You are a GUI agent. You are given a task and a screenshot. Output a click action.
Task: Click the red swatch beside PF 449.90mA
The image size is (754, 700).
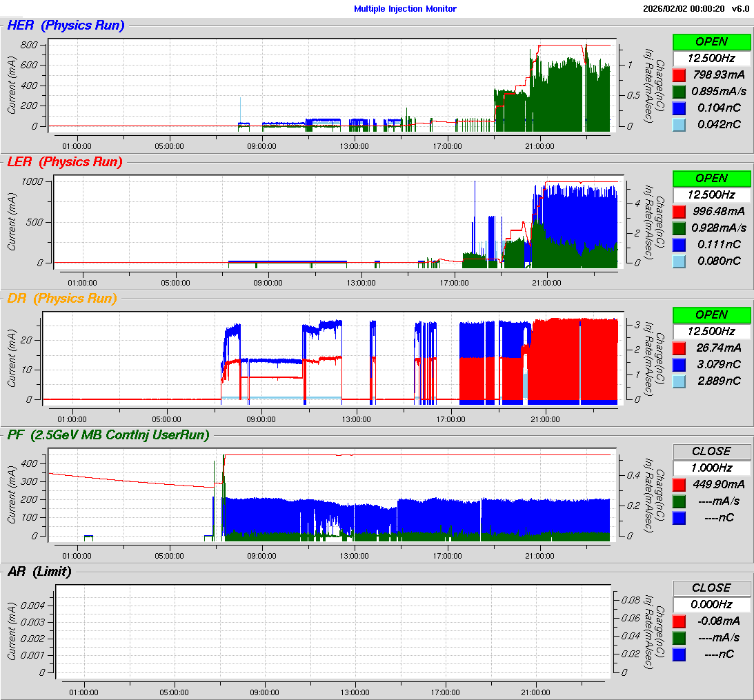pyautogui.click(x=679, y=484)
